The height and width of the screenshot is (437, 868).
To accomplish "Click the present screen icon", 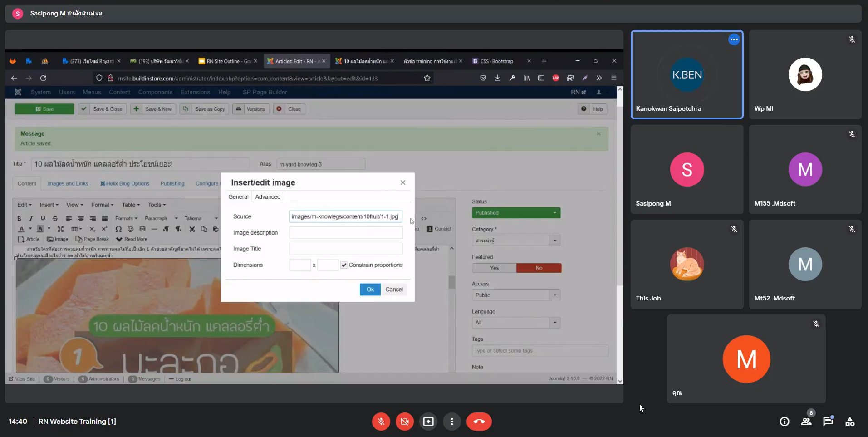I will click(428, 422).
